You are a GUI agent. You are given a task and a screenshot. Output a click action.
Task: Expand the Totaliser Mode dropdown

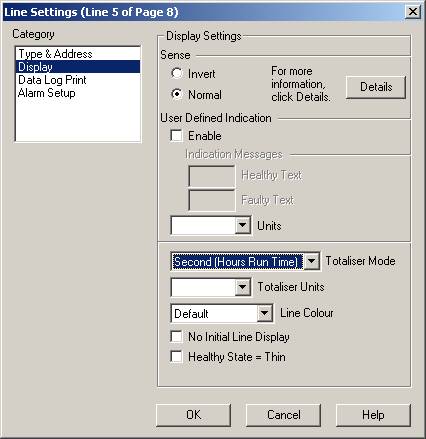pos(312,261)
